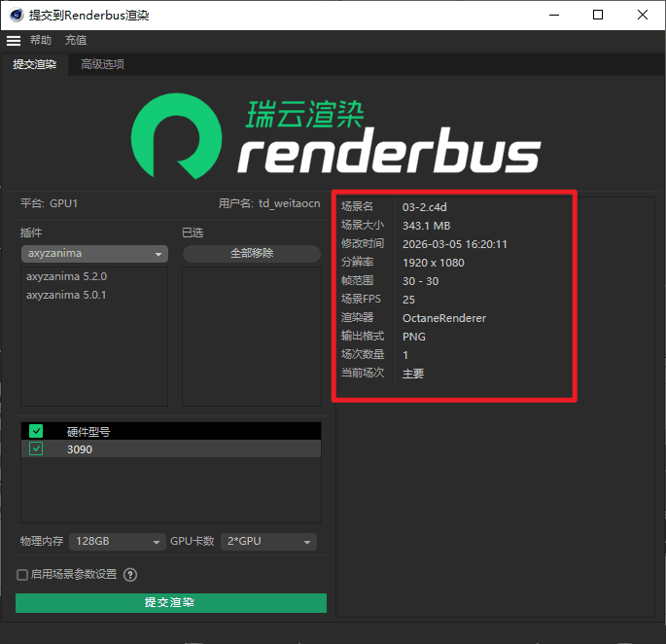666x644 pixels.
Task: Expand the axyzanima plugin dropdown
Action: (94, 254)
